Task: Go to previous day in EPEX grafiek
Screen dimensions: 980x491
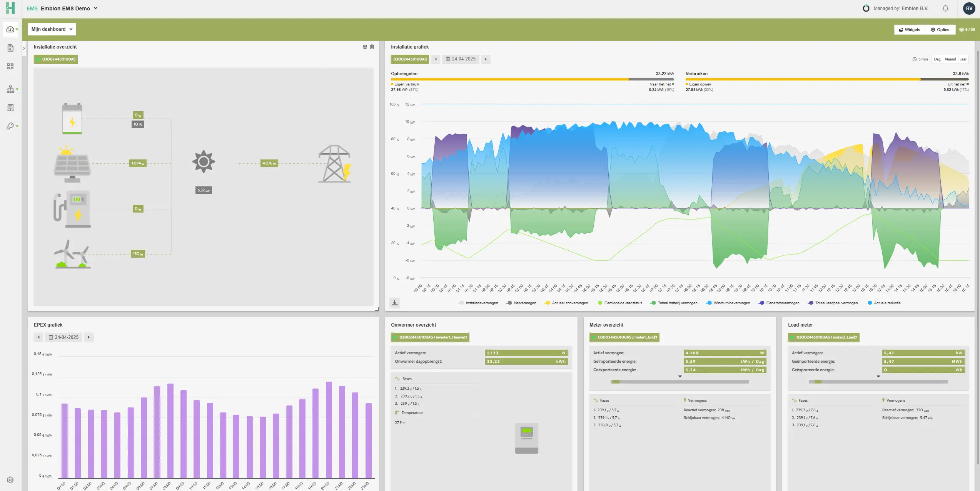Action: [x=39, y=337]
